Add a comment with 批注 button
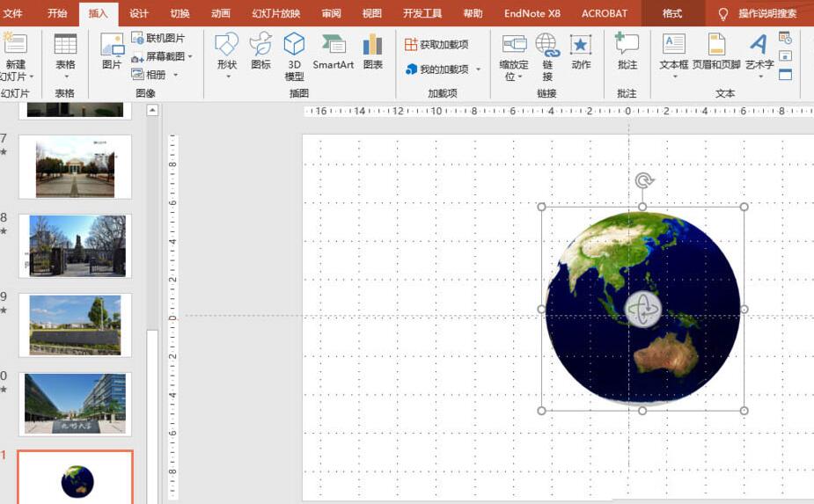 (x=627, y=52)
